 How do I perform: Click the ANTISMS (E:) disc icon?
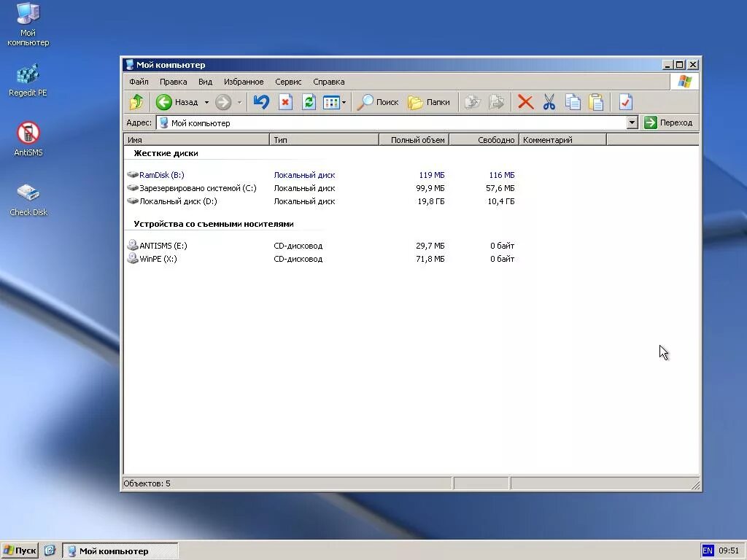133,245
